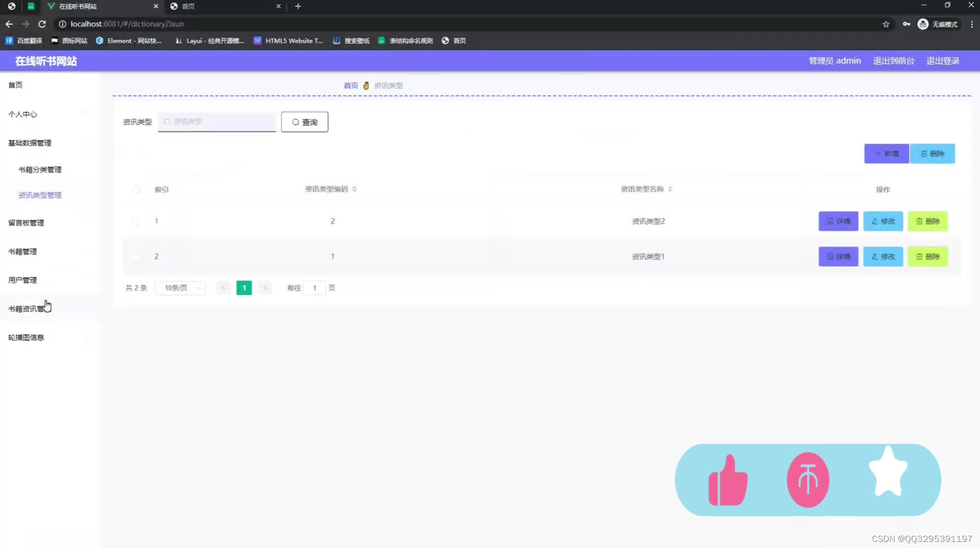The width and height of the screenshot is (980, 548).
Task: Open the password key icon
Action: tap(906, 24)
